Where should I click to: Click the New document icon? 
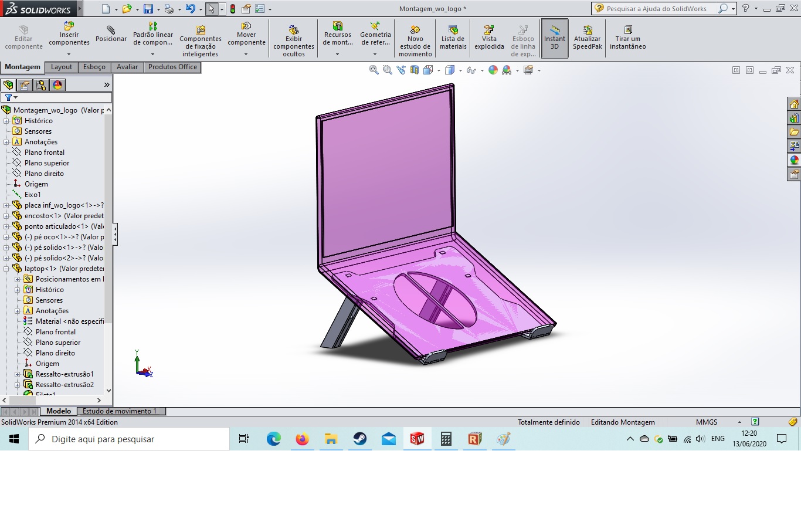pyautogui.click(x=106, y=9)
